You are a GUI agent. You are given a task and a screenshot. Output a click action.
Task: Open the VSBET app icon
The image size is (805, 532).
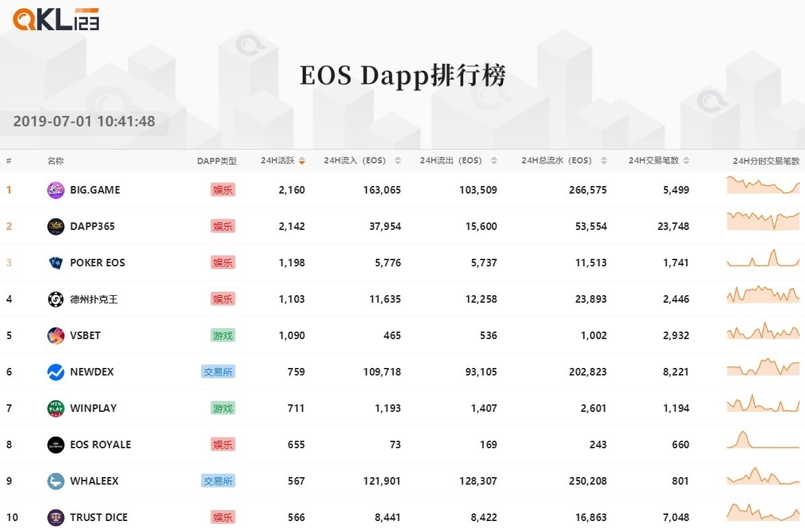point(56,336)
